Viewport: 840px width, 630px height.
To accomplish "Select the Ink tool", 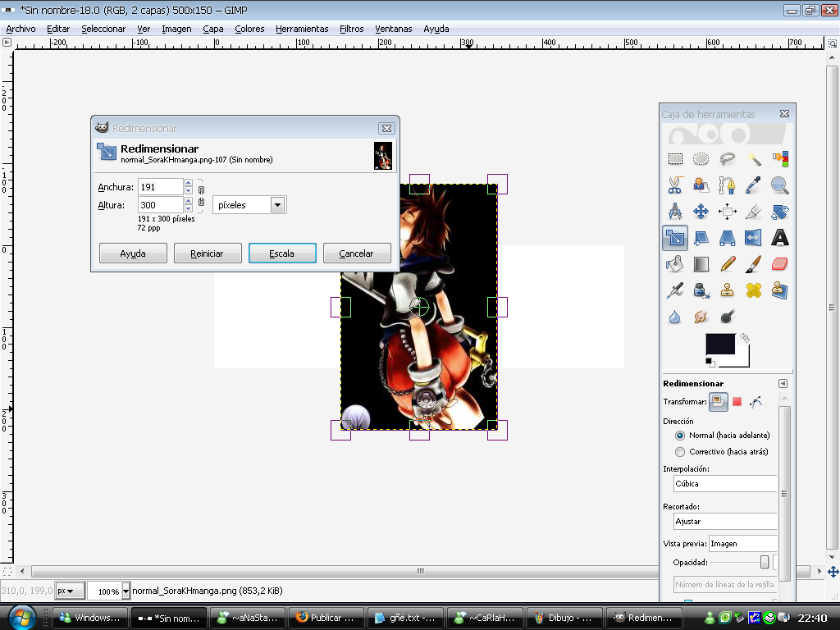I will [701, 290].
